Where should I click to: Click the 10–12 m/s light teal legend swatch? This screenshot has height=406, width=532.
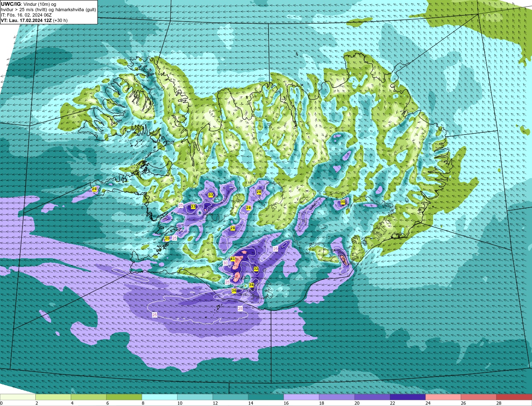coord(195,397)
